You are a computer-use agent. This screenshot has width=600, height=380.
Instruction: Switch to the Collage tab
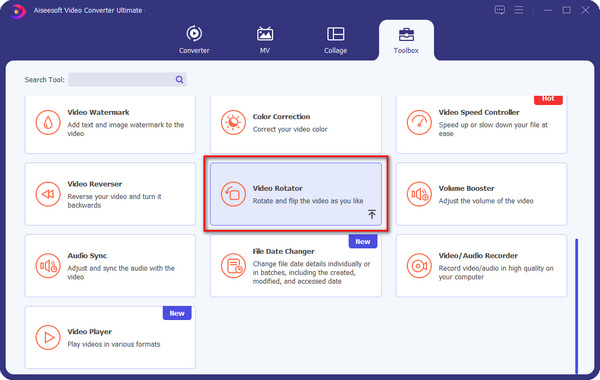336,40
